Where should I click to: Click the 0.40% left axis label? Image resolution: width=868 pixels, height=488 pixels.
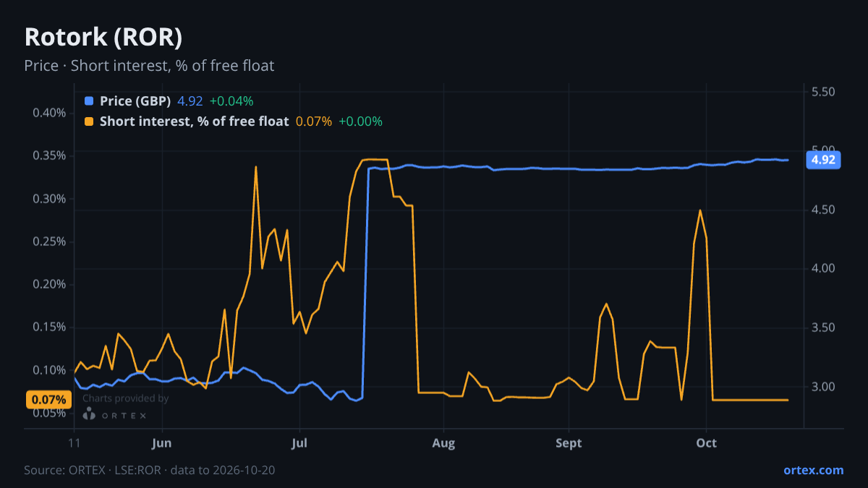click(x=49, y=113)
